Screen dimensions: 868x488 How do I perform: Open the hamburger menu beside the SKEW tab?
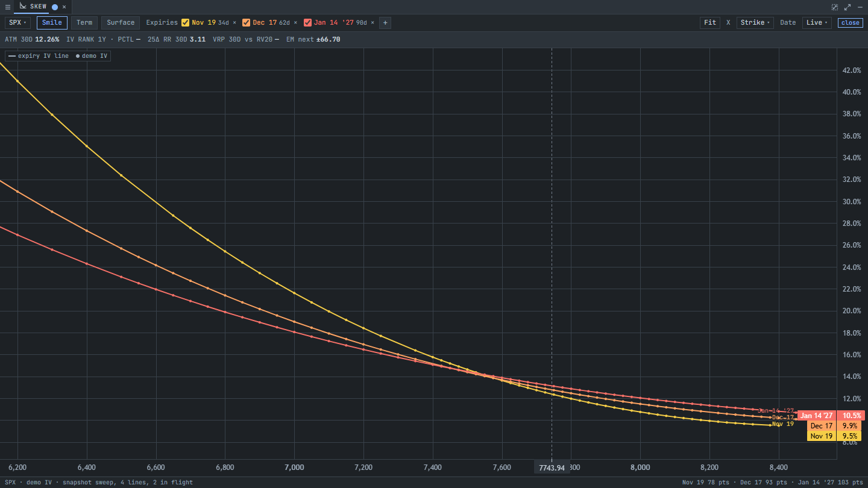[x=7, y=7]
